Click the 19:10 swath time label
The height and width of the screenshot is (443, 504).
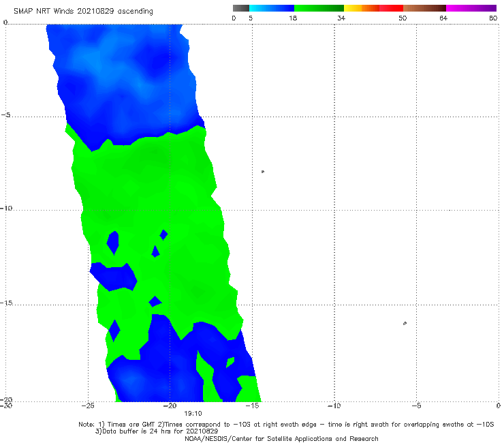click(x=193, y=414)
